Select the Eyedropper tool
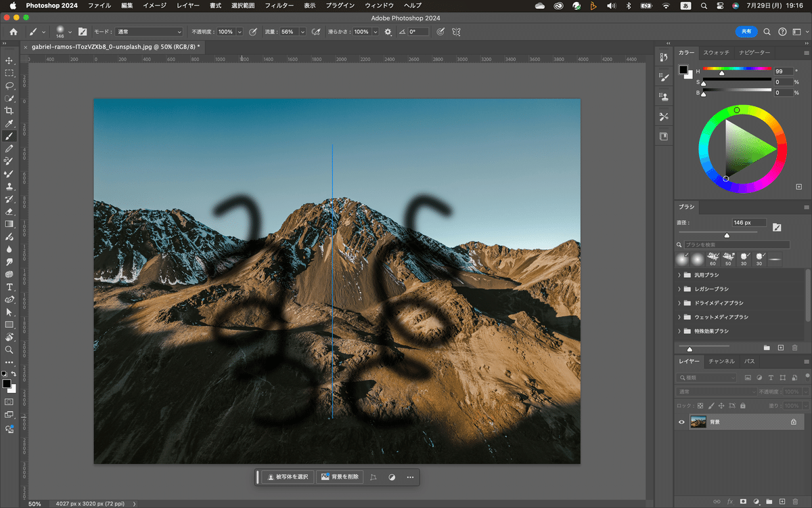Screen dimensions: 812x508 pyautogui.click(x=9, y=123)
